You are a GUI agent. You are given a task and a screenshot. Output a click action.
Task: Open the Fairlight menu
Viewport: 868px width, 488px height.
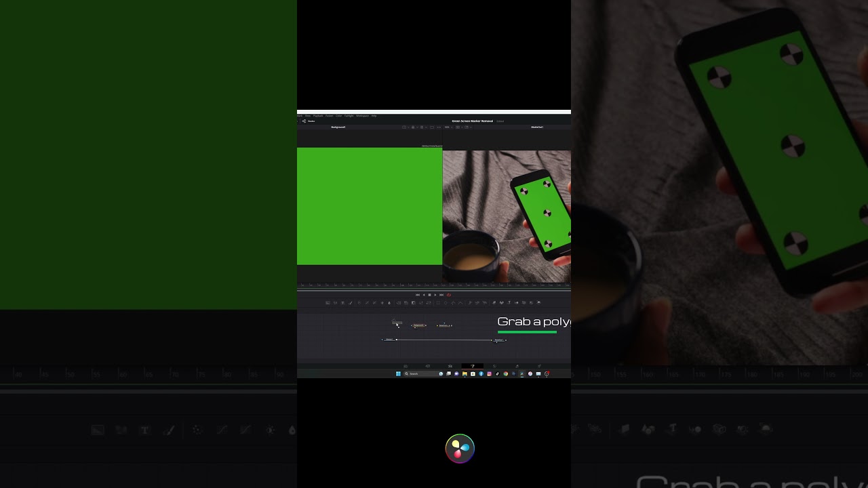(x=349, y=116)
